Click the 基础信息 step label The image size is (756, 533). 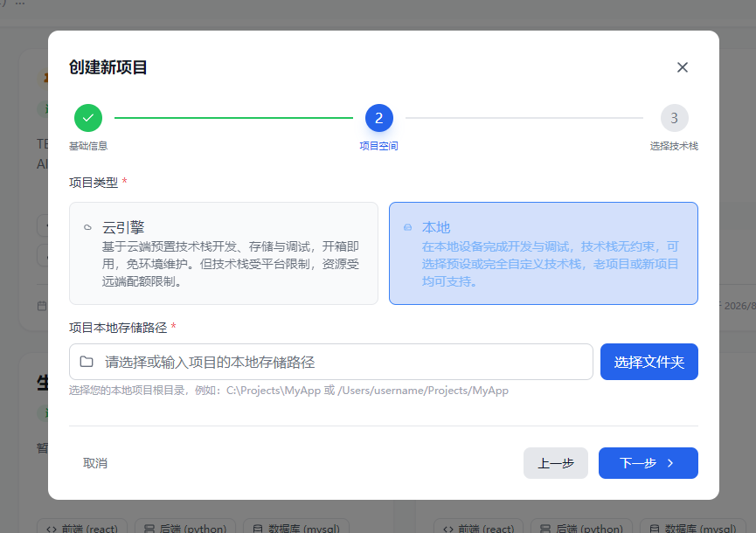click(88, 146)
